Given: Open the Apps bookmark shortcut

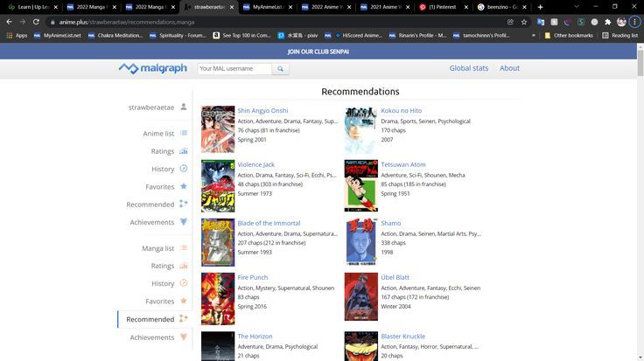Looking at the screenshot, I should point(17,36).
